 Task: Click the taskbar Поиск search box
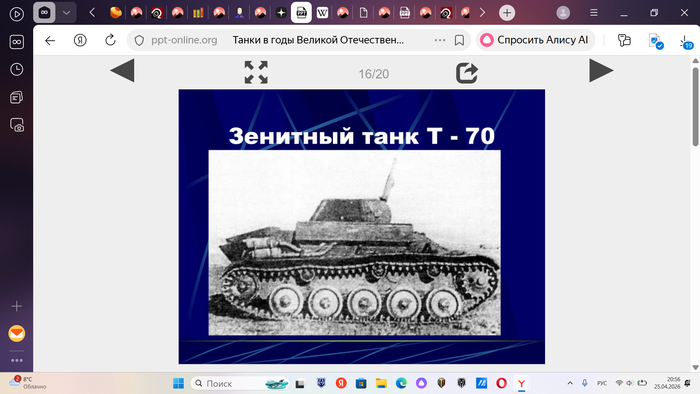coord(241,383)
